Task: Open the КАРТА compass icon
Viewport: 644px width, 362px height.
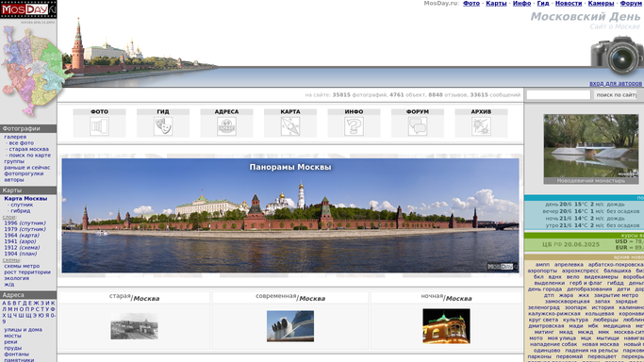Action: [290, 126]
